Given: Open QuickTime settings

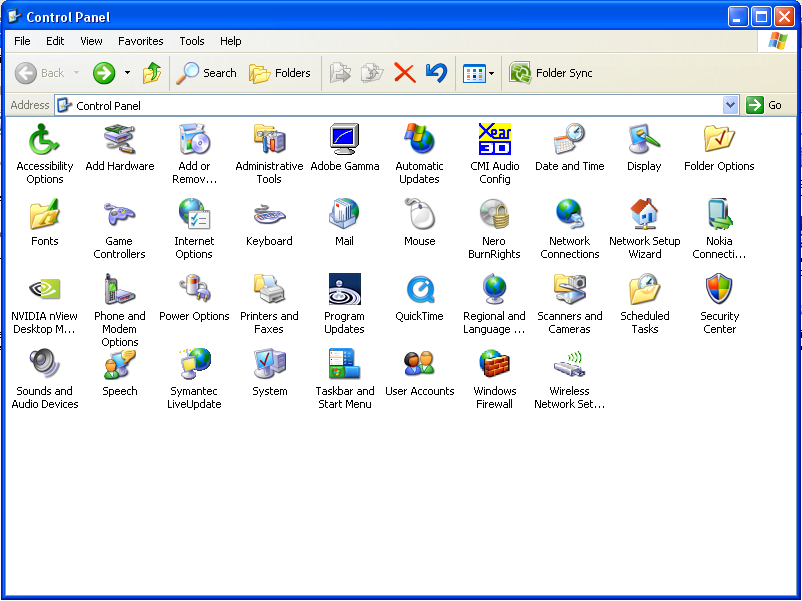Looking at the screenshot, I should 419,290.
